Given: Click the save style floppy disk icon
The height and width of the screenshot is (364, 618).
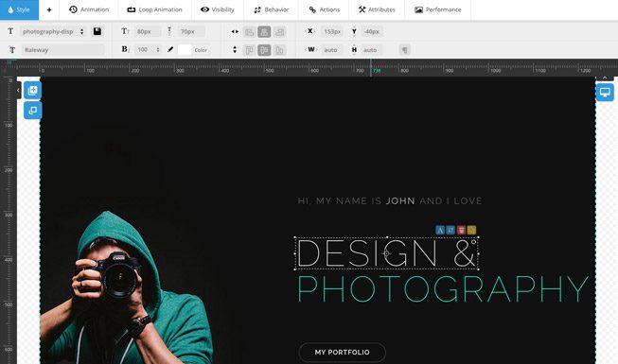Looking at the screenshot, I should click(97, 31).
